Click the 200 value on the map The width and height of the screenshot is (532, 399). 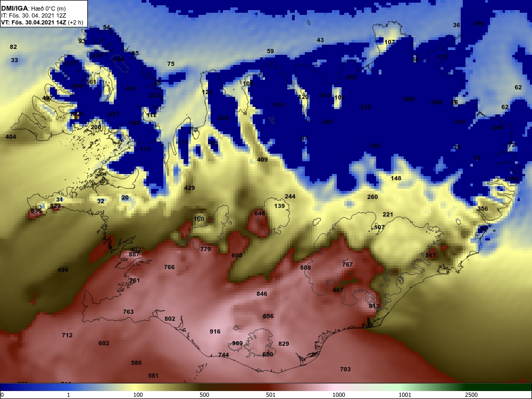[x=96, y=128]
